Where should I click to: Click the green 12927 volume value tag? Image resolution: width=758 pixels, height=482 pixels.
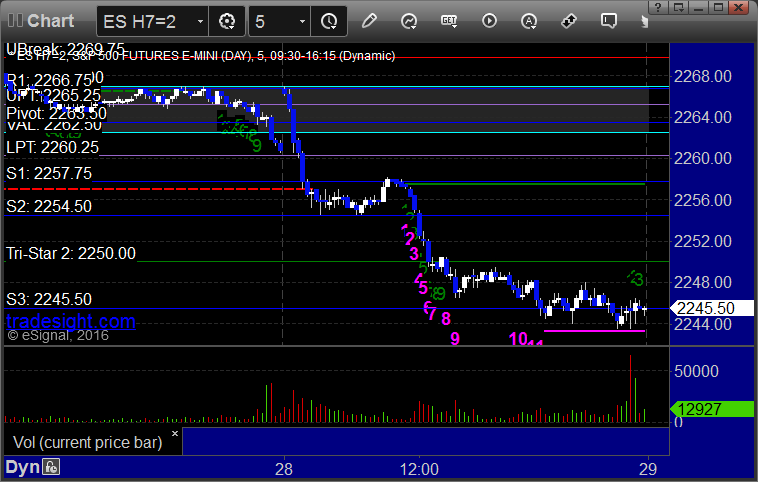[x=711, y=409]
